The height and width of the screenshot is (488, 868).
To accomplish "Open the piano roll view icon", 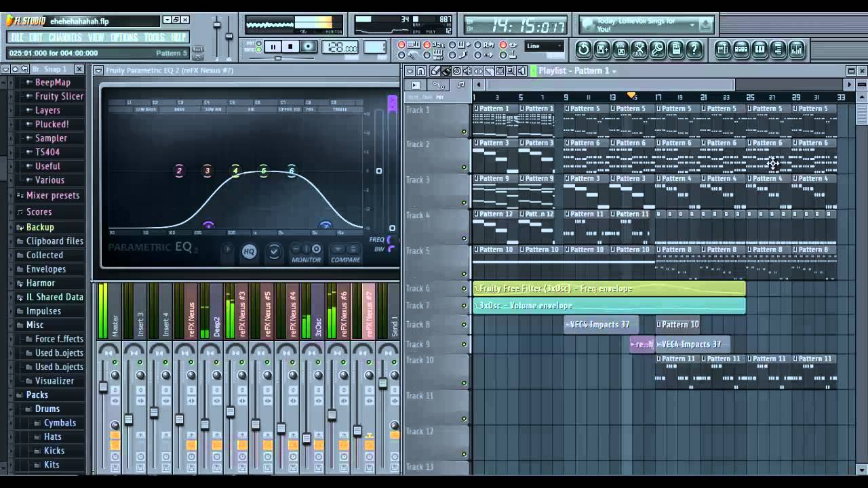I will coord(759,49).
